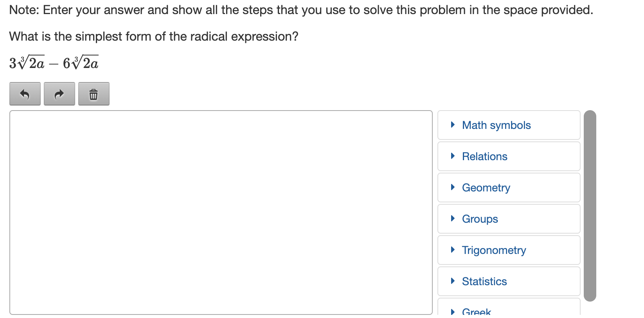Image resolution: width=644 pixels, height=318 pixels.
Task: Click the redo arrow button
Action: [x=59, y=94]
